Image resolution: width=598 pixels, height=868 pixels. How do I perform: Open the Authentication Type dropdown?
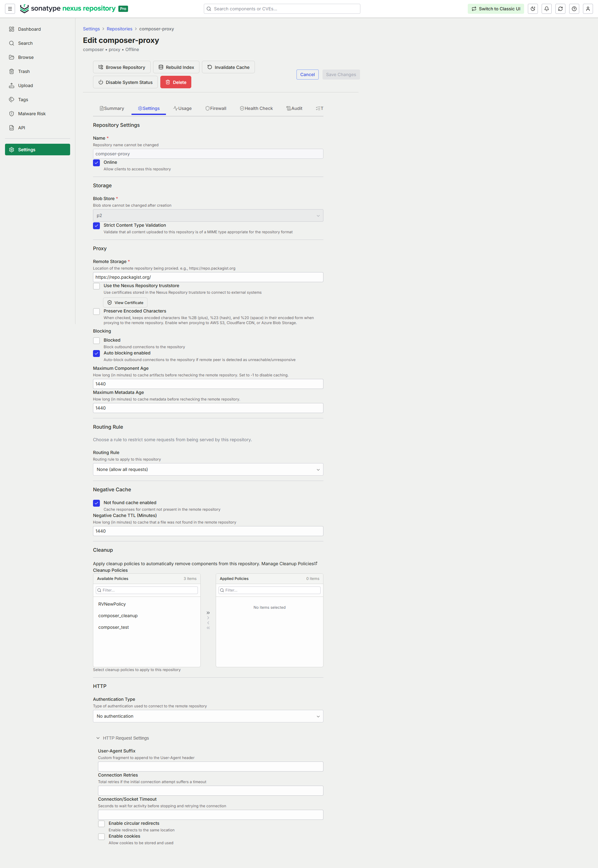[208, 716]
